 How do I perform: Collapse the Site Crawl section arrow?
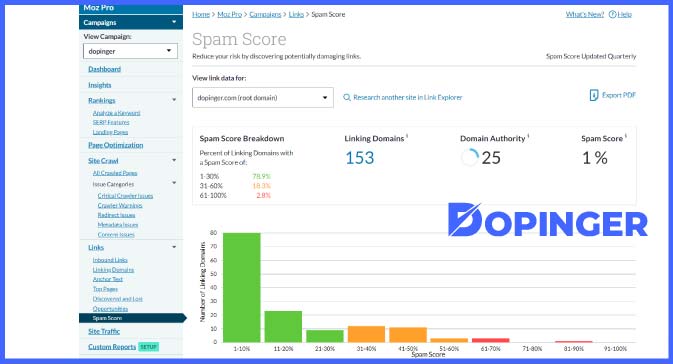pyautogui.click(x=174, y=160)
